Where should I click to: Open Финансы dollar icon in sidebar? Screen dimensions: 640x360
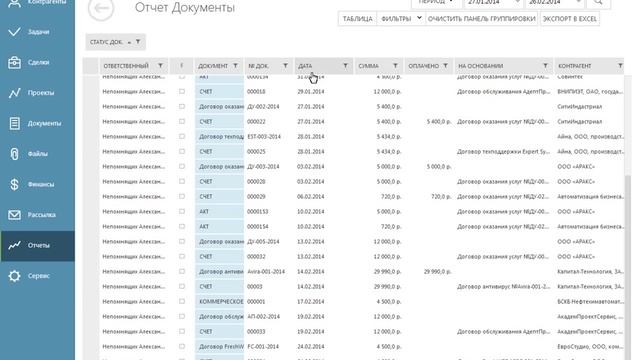tap(14, 184)
